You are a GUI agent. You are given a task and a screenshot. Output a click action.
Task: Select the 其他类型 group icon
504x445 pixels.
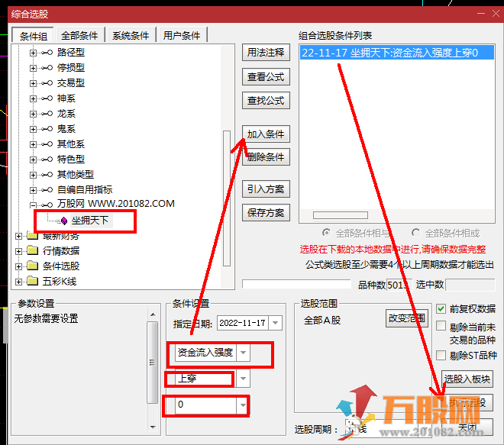click(47, 175)
